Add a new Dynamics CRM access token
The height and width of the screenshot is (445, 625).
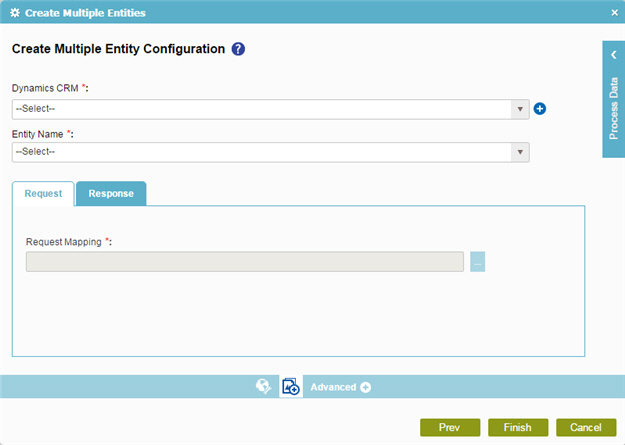tap(540, 108)
